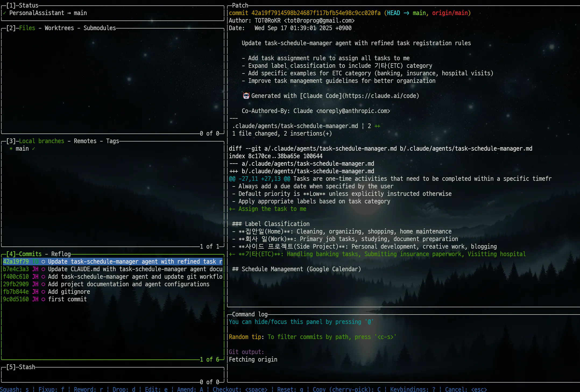Click the graph circle of commit 29fb2909
Viewport: 580px width, 392px height.
(x=43, y=284)
